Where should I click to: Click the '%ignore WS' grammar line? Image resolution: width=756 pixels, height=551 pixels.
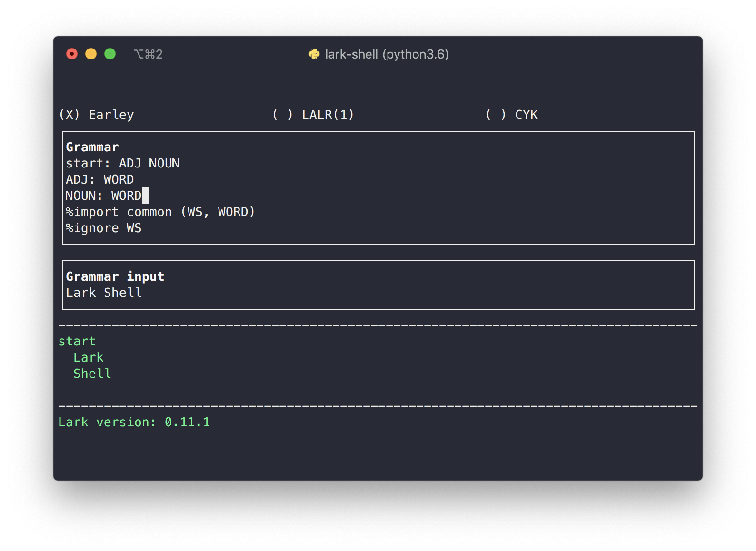104,228
